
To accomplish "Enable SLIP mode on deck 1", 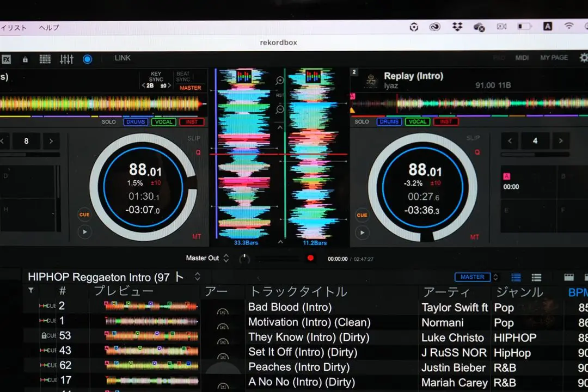I will [194, 138].
